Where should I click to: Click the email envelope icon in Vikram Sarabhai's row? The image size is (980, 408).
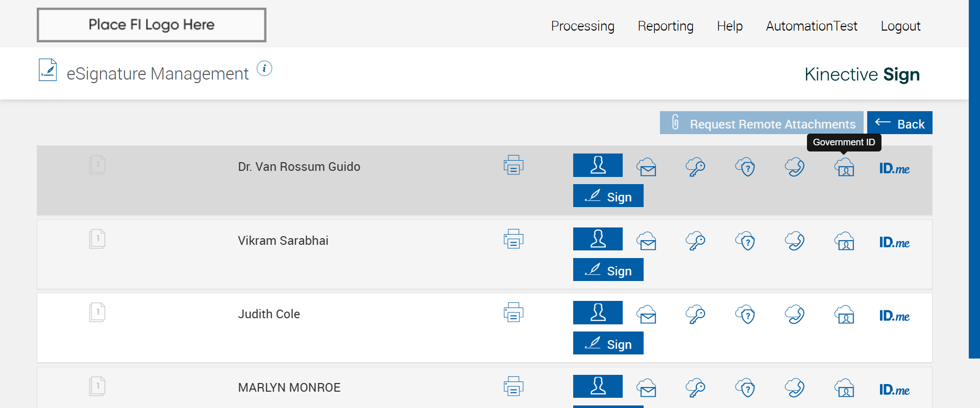[647, 241]
